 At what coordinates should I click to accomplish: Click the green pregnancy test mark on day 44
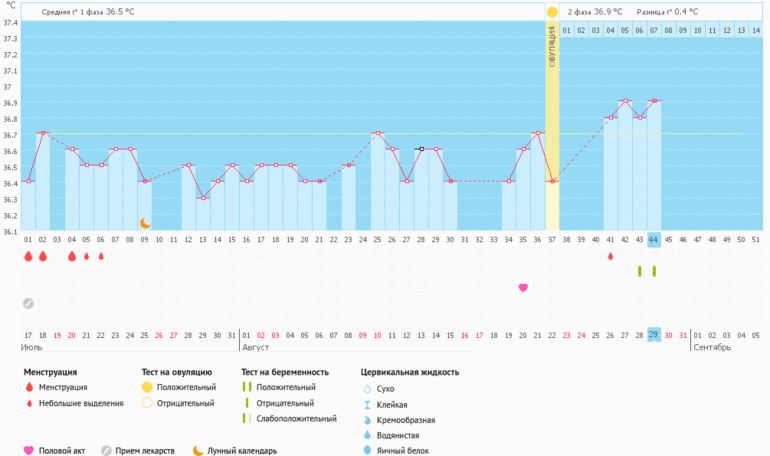point(654,271)
